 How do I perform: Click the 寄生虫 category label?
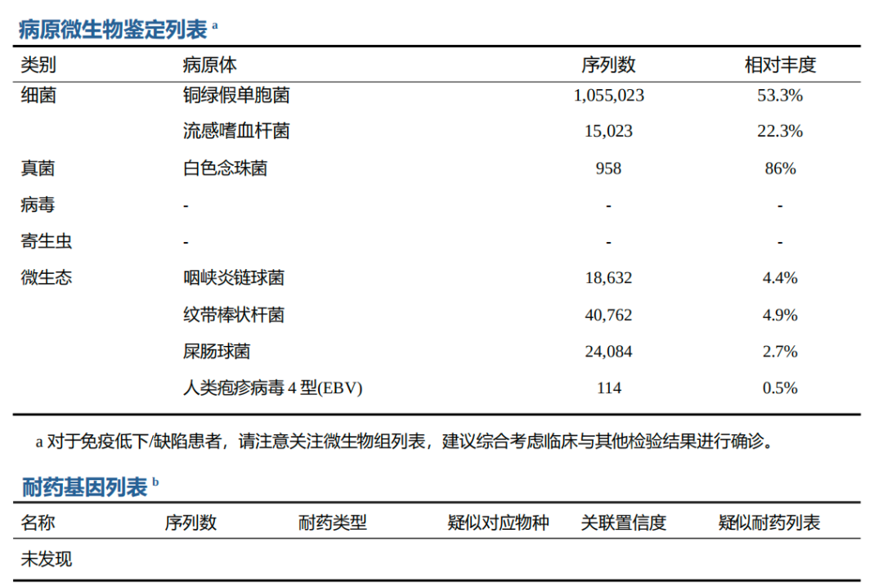[47, 241]
